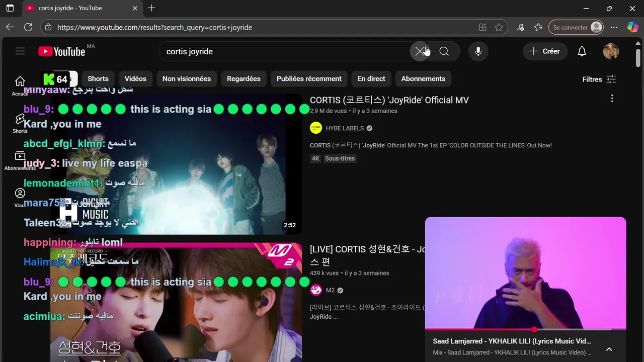Open the JoyRide Official MV thumbnail
This screenshot has width=644, height=362.
point(176,164)
